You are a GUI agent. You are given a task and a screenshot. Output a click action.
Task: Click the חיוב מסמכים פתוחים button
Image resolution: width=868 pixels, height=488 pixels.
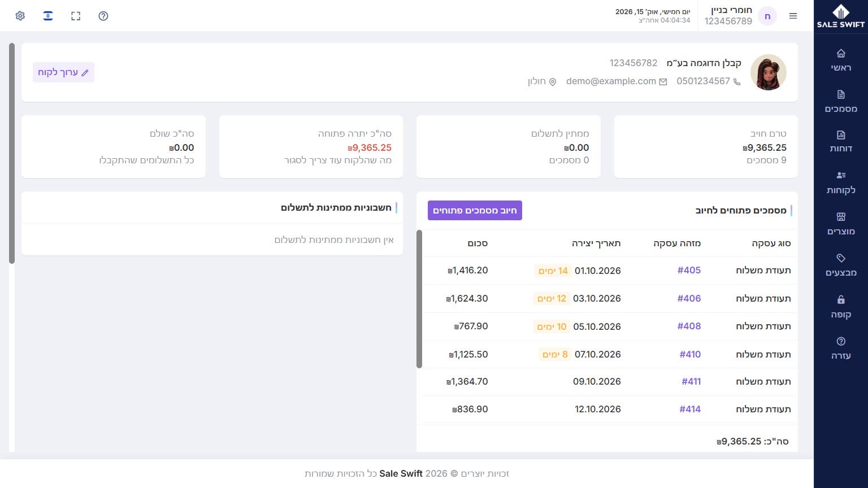click(475, 211)
